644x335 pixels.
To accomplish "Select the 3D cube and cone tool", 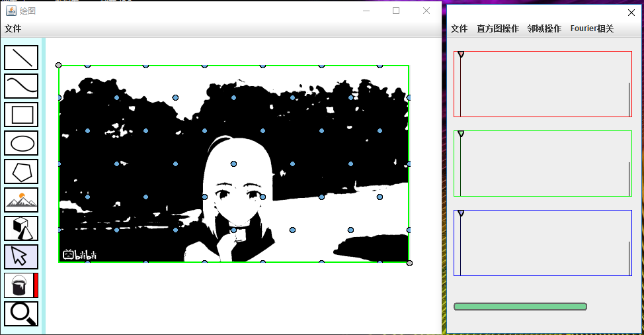I will point(21,228).
